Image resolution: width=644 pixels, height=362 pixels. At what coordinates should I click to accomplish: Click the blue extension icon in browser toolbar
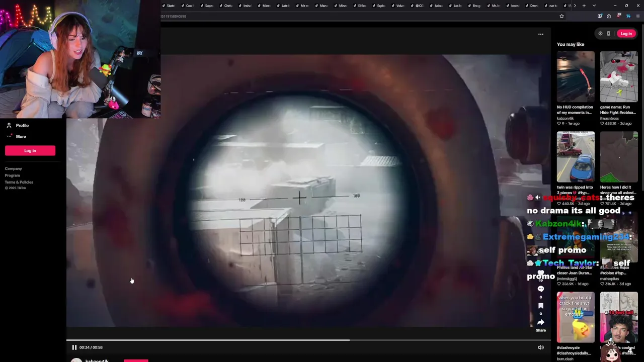point(628,16)
